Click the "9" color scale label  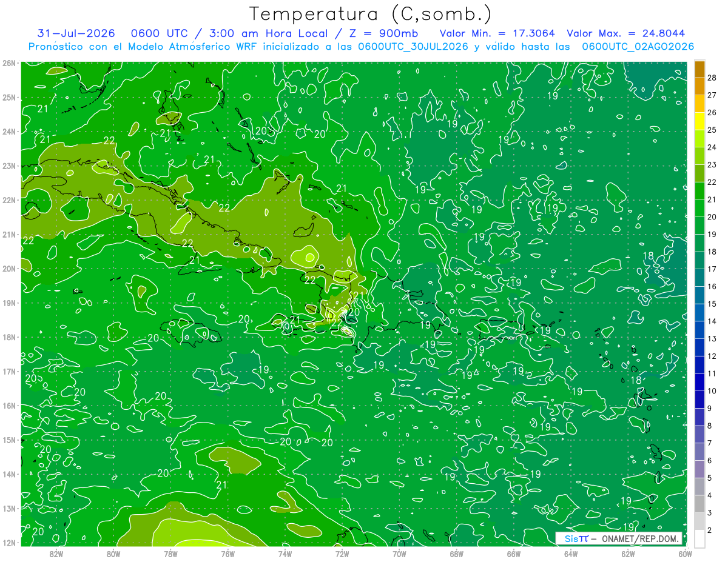tap(710, 409)
